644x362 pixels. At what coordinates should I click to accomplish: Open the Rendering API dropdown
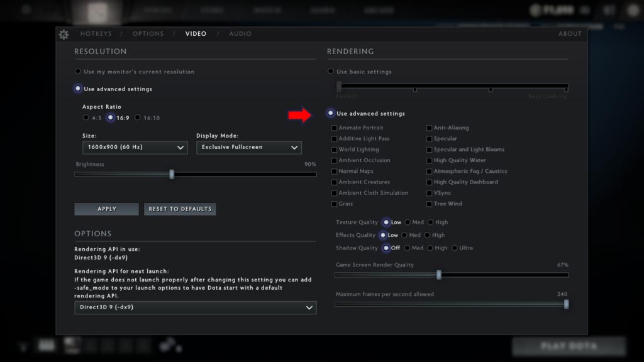[196, 308]
